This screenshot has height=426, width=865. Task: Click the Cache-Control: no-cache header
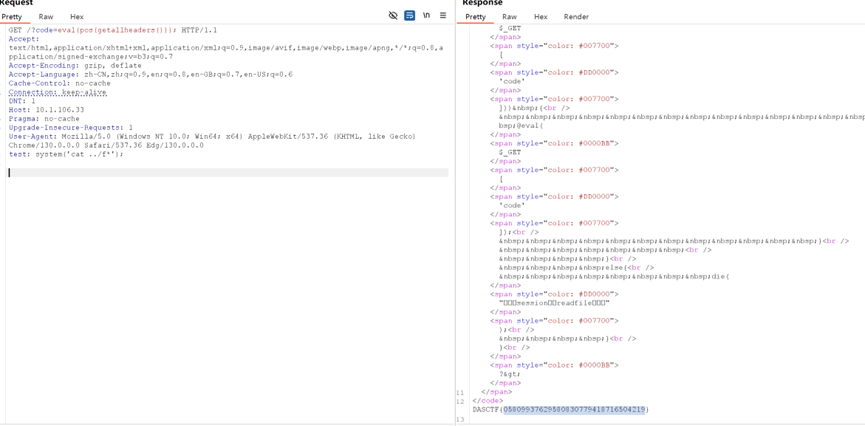(x=59, y=83)
